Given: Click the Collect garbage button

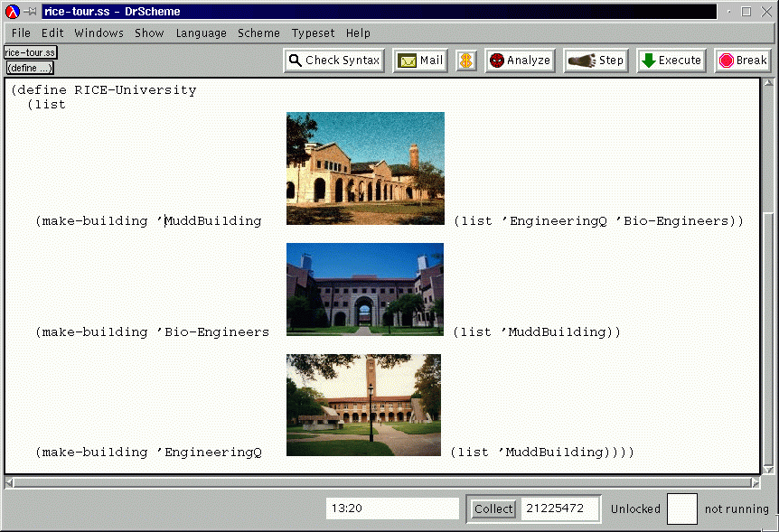Looking at the screenshot, I should (493, 509).
